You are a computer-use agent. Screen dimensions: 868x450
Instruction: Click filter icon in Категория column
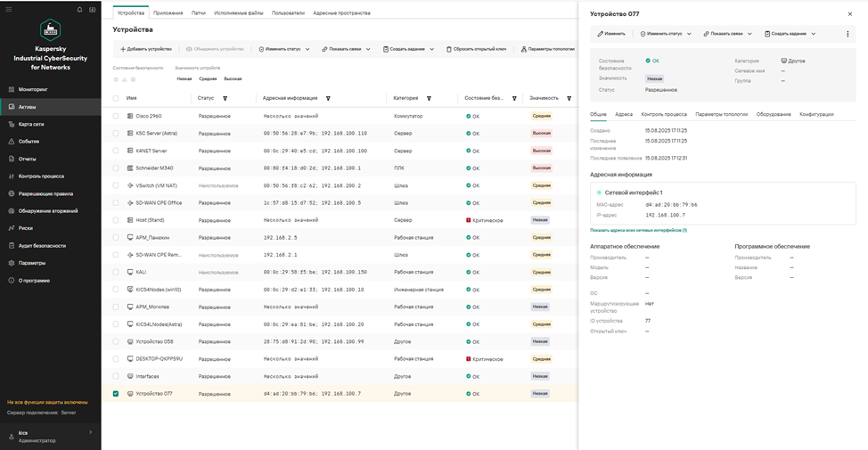pos(429,99)
